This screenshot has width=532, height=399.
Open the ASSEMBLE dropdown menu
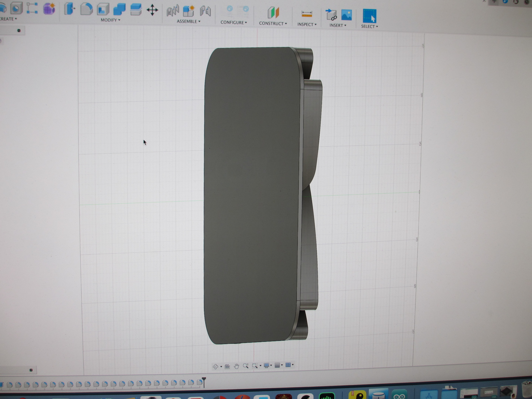pyautogui.click(x=189, y=21)
